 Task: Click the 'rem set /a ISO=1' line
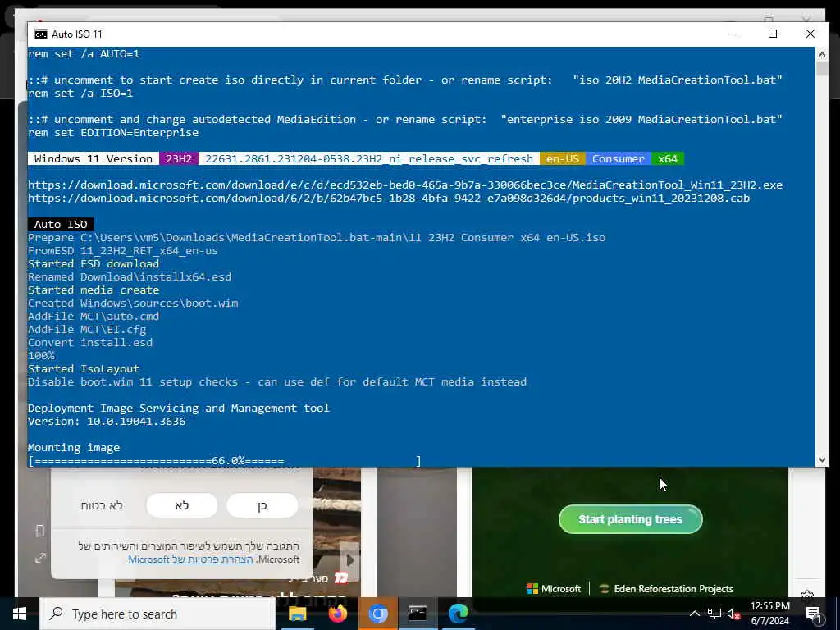click(80, 94)
